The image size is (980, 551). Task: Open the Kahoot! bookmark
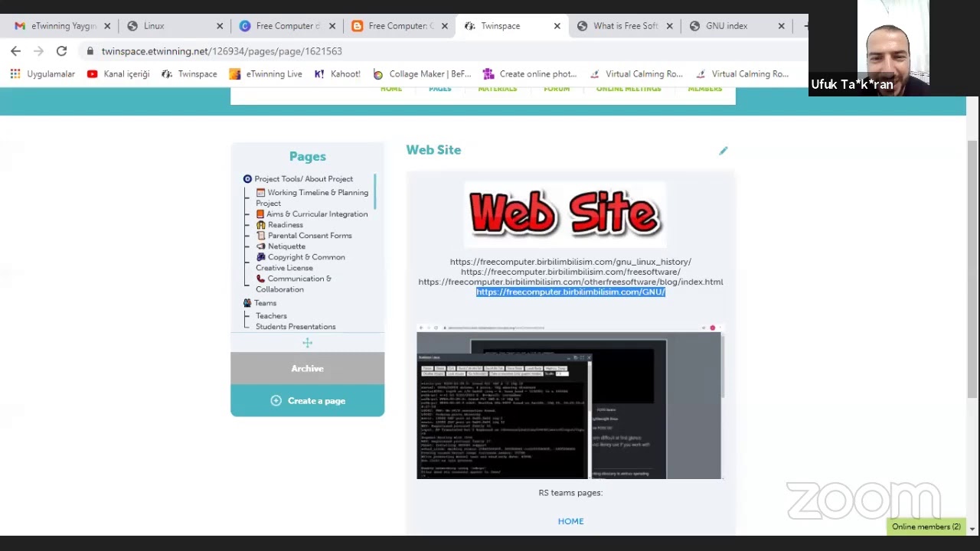[338, 74]
